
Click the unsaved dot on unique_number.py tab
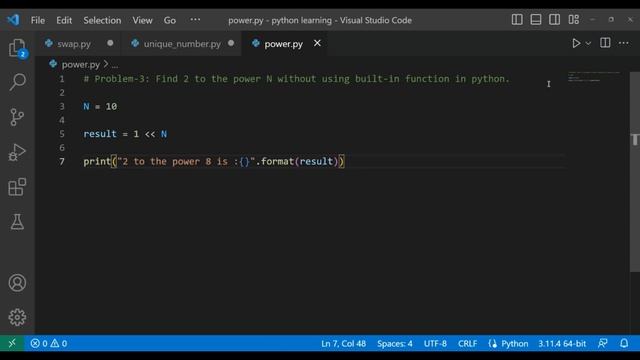click(x=231, y=43)
